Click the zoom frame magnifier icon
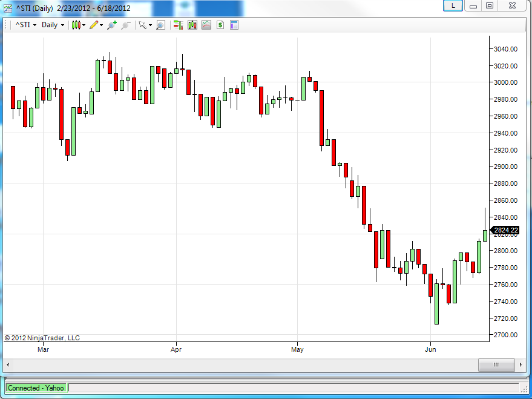The image size is (532, 399). [x=160, y=25]
